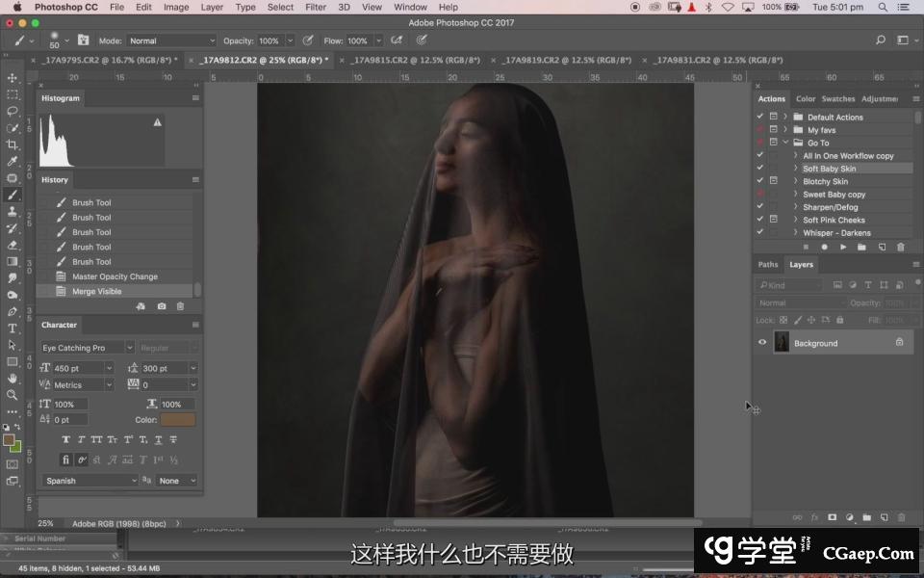This screenshot has width=924, height=578.
Task: Hide the Background layer visibility
Action: [x=762, y=342]
